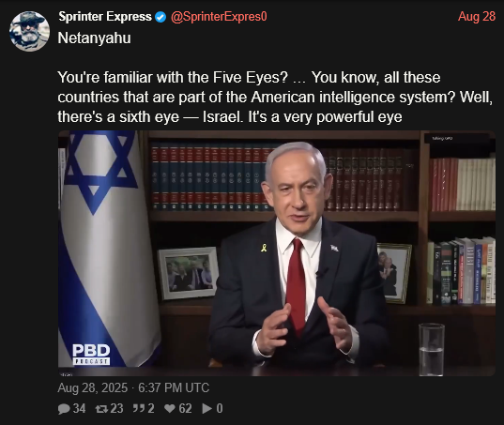Play the Netanyahu video thumbnail

pos(277,253)
